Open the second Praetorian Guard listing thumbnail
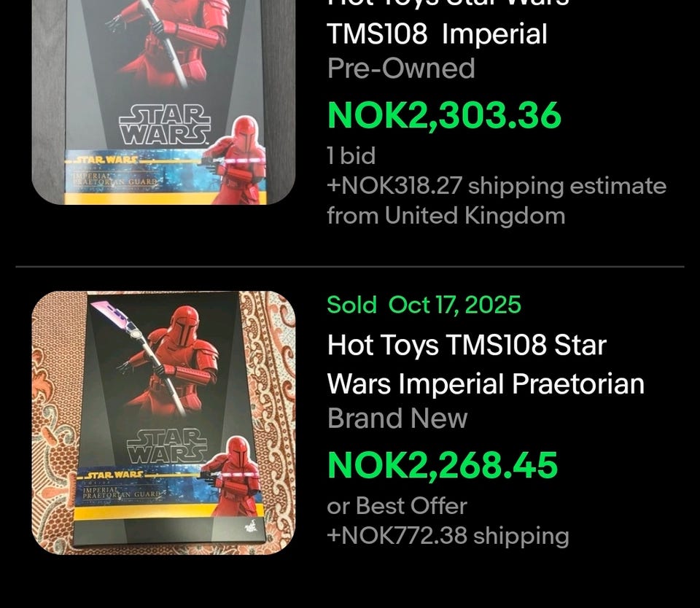 tap(163, 423)
